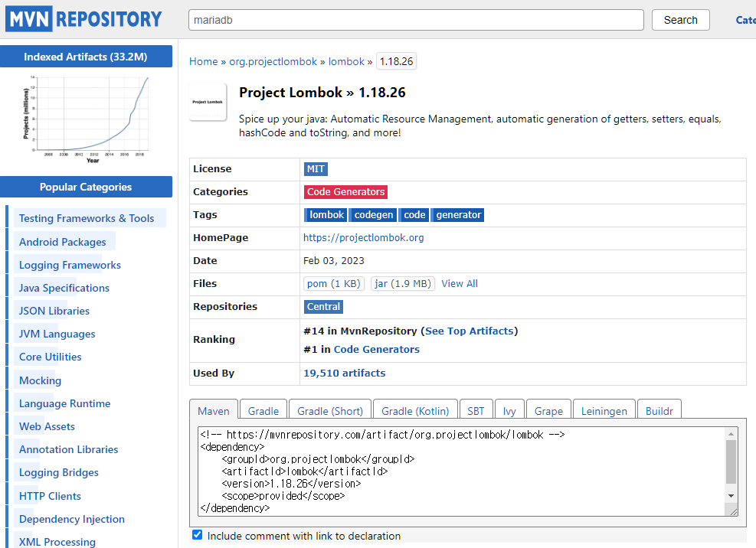Click the MVN Repository logo
This screenshot has width=756, height=548.
(x=84, y=19)
